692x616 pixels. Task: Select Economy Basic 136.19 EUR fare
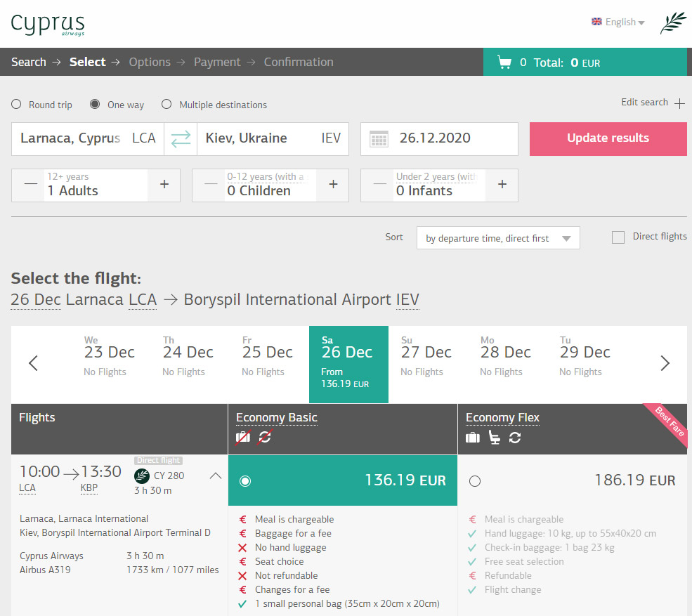point(342,480)
